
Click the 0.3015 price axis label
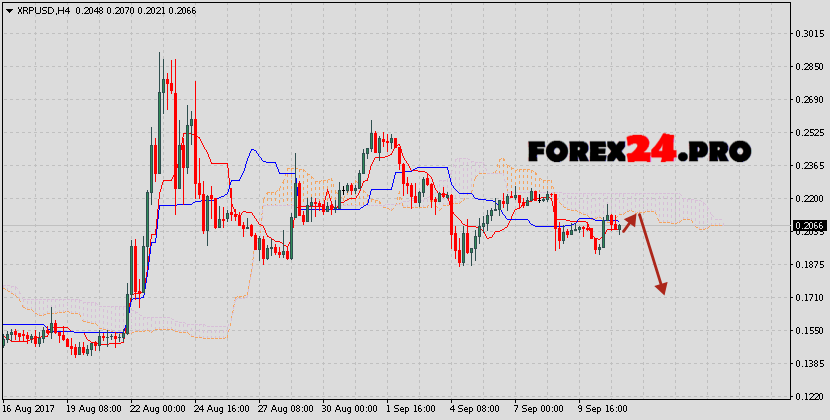point(809,34)
